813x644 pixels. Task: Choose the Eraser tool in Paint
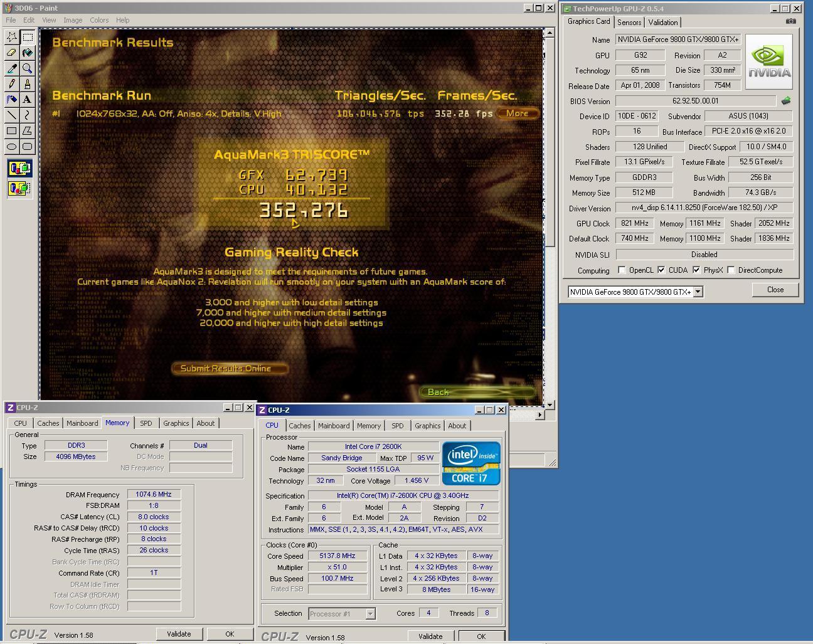12,53
